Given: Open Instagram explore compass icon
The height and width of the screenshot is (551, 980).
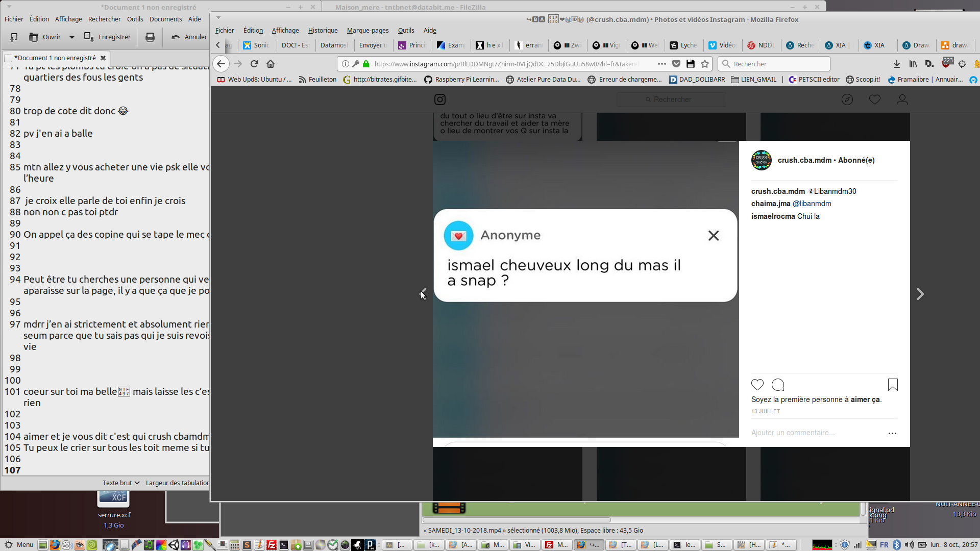Looking at the screenshot, I should 847,99.
